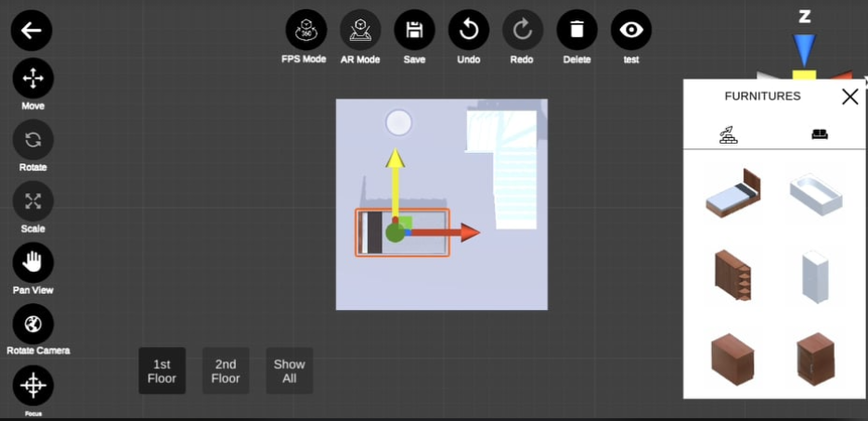Select the Rotate tool
Viewport: 868px width, 421px height.
coord(32,140)
